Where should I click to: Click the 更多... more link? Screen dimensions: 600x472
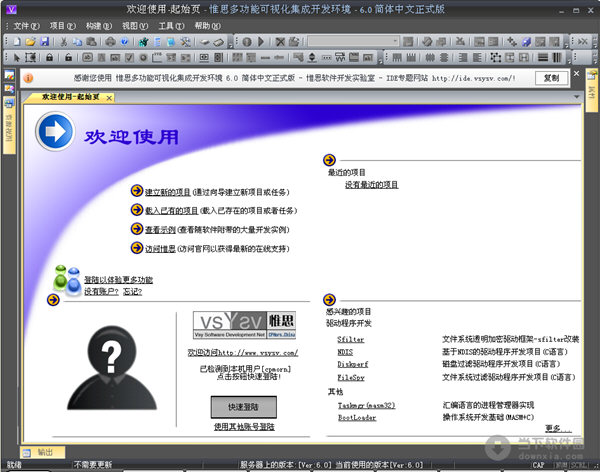coord(558,428)
